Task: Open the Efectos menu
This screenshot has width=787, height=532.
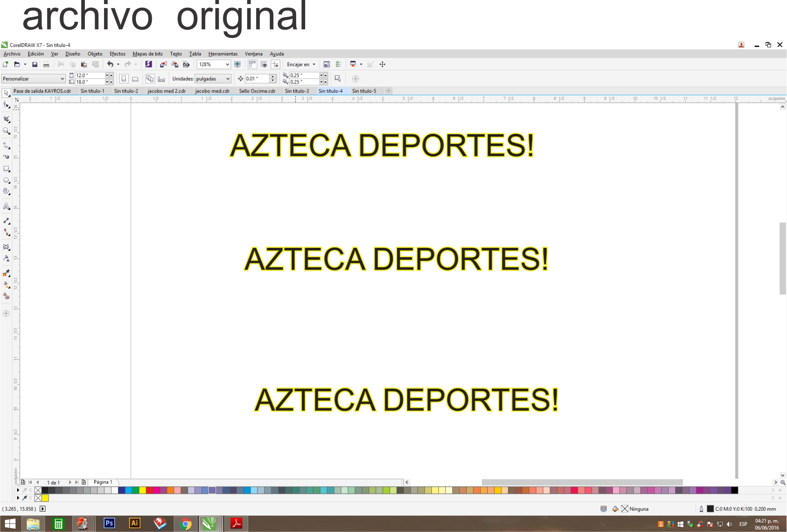Action: (x=117, y=54)
